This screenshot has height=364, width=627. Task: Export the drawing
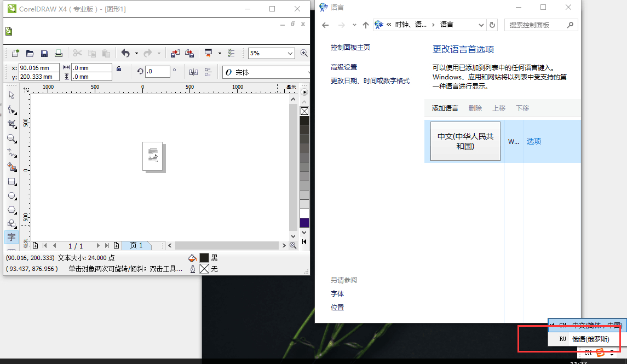click(x=189, y=53)
